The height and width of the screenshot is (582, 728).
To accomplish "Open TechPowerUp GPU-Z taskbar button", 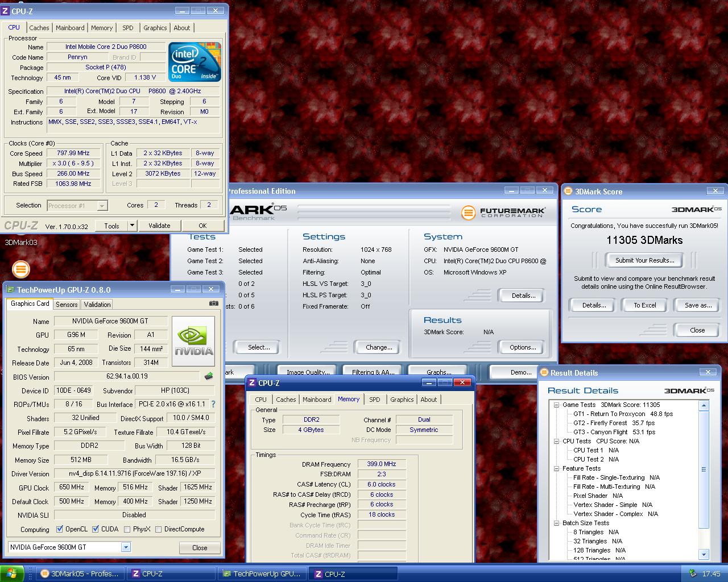I will click(x=262, y=573).
